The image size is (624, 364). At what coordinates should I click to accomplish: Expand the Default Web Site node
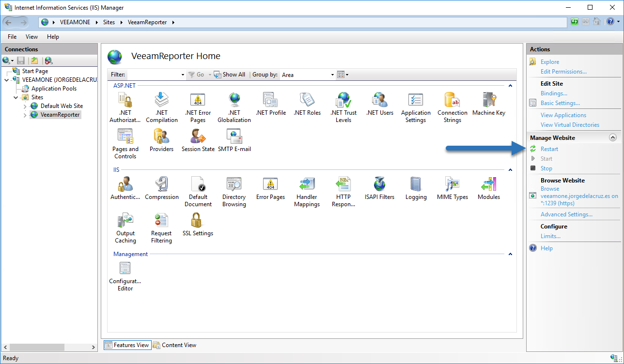25,106
